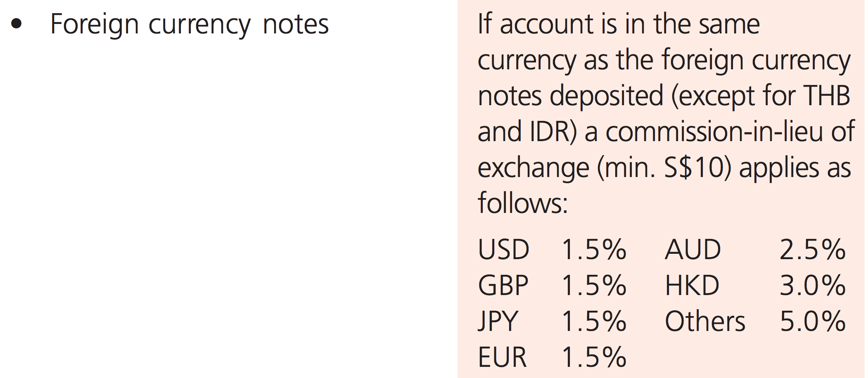Click the Foreign currency notes heading text
868x378 pixels.
pyautogui.click(x=189, y=25)
